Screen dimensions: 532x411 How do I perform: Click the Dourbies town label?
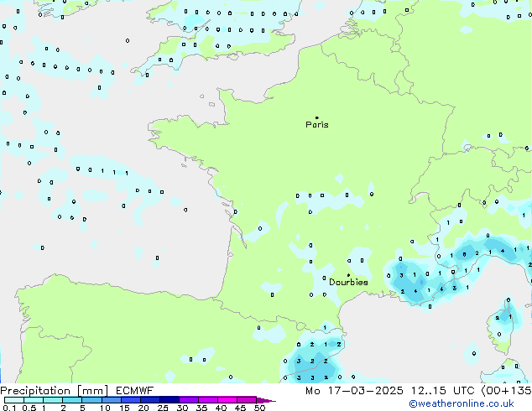[348, 282]
